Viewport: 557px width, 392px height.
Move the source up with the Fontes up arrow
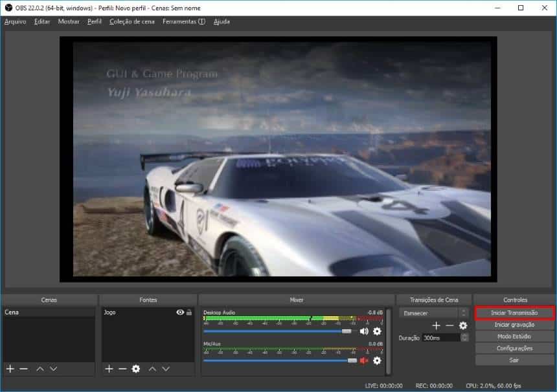[152, 369]
